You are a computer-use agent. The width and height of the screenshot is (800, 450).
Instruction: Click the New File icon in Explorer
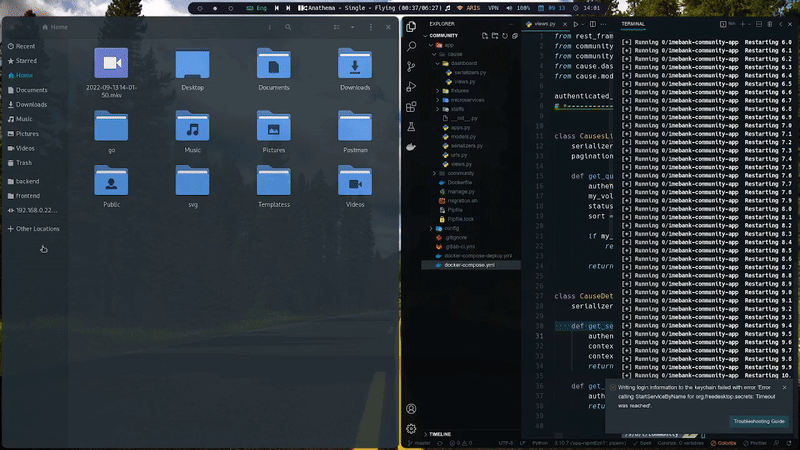click(x=485, y=36)
